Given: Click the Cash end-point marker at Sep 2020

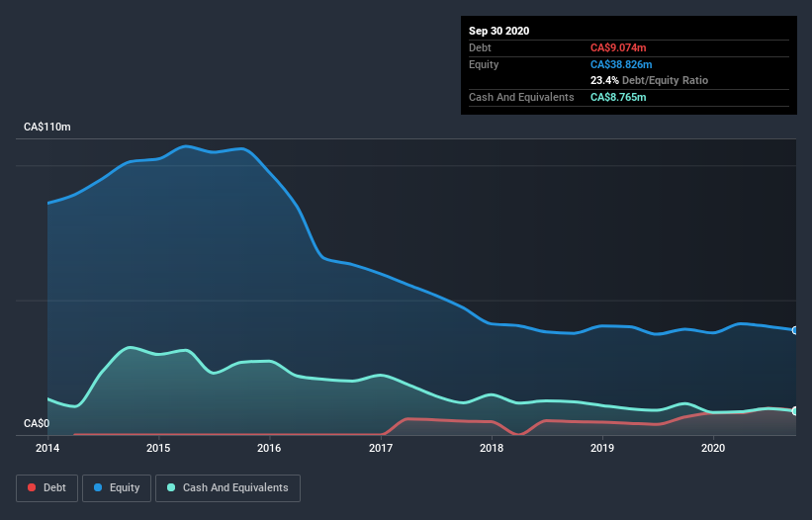Looking at the screenshot, I should [x=795, y=411].
